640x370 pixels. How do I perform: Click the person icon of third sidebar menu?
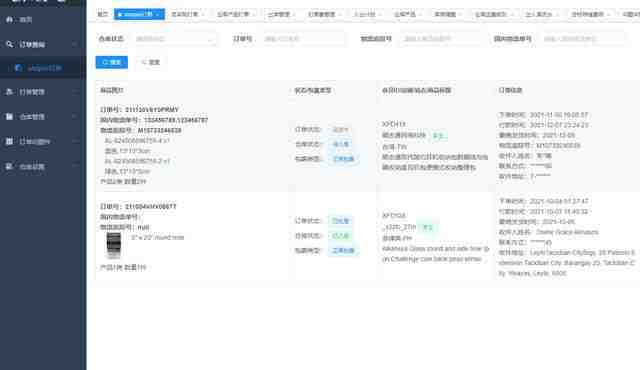(9, 92)
